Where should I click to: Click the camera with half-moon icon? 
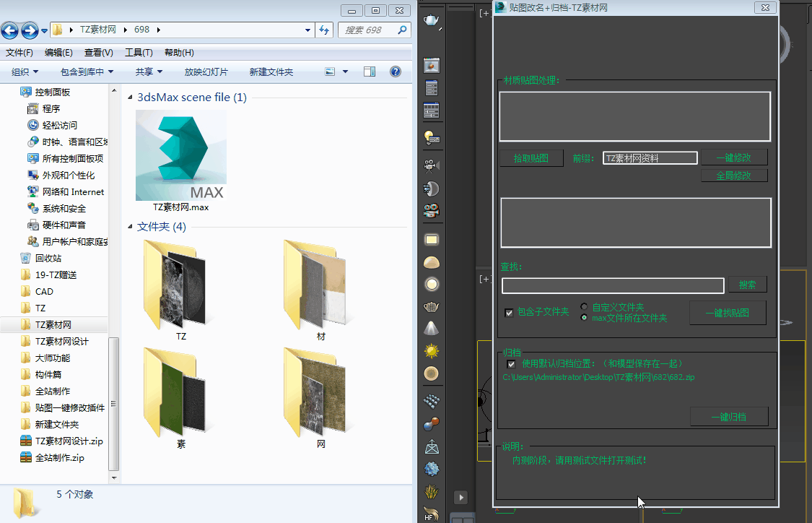click(x=432, y=189)
